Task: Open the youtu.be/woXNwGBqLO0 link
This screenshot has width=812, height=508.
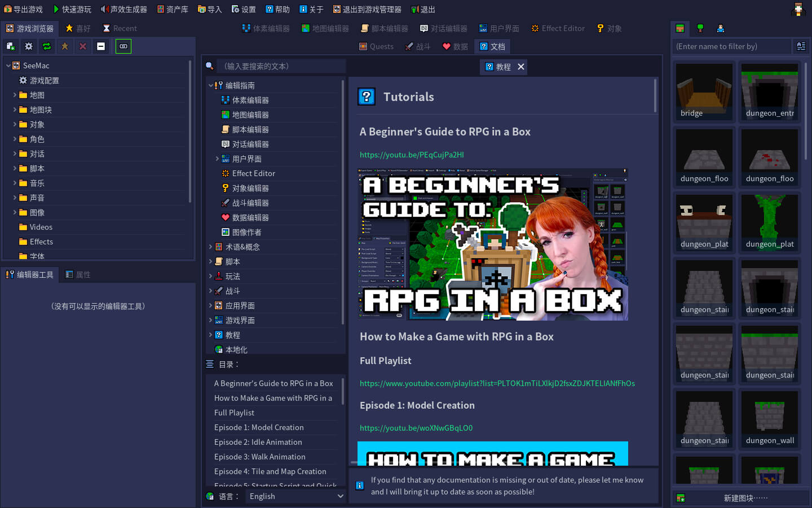Action: point(416,428)
